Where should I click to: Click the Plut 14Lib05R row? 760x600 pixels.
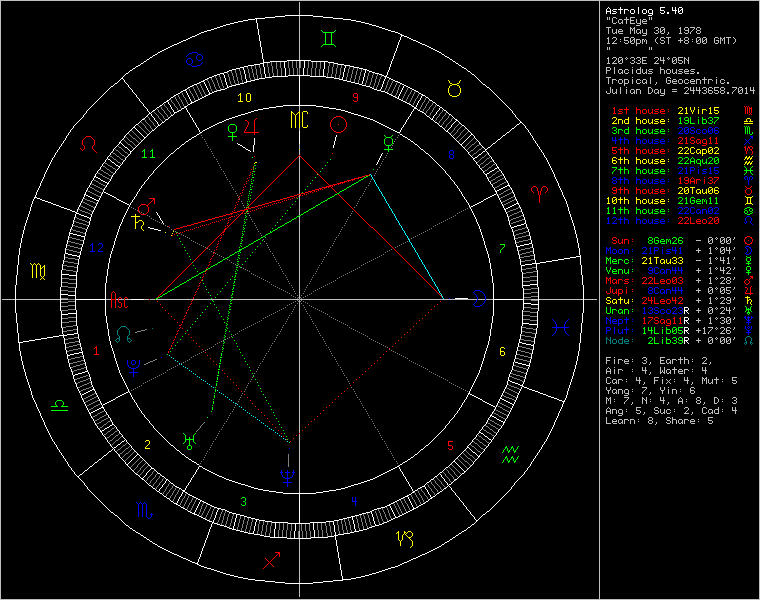[x=680, y=331]
